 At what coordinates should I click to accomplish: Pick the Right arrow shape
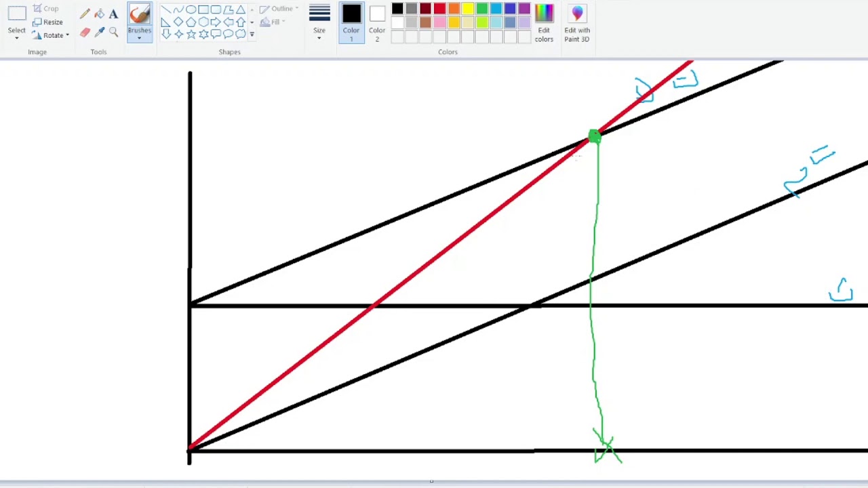pos(216,22)
